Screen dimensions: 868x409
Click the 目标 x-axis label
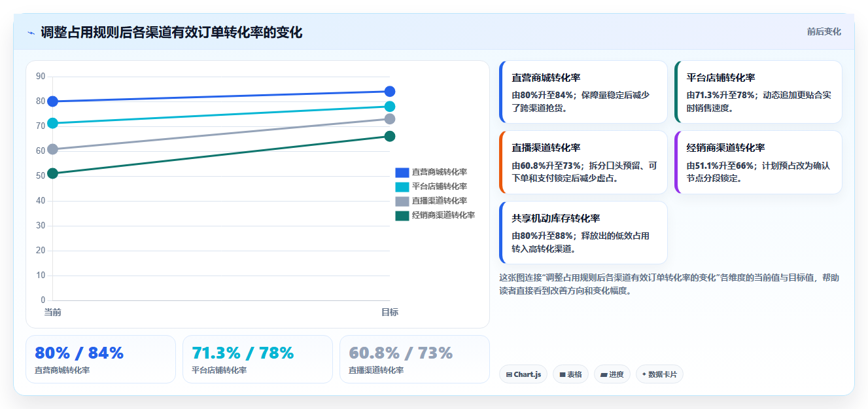[390, 312]
